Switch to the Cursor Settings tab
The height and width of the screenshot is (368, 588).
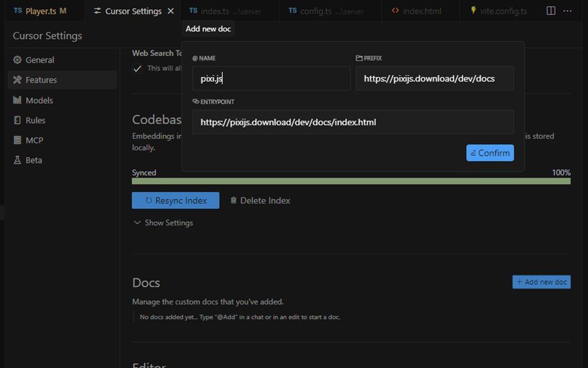pyautogui.click(x=133, y=11)
